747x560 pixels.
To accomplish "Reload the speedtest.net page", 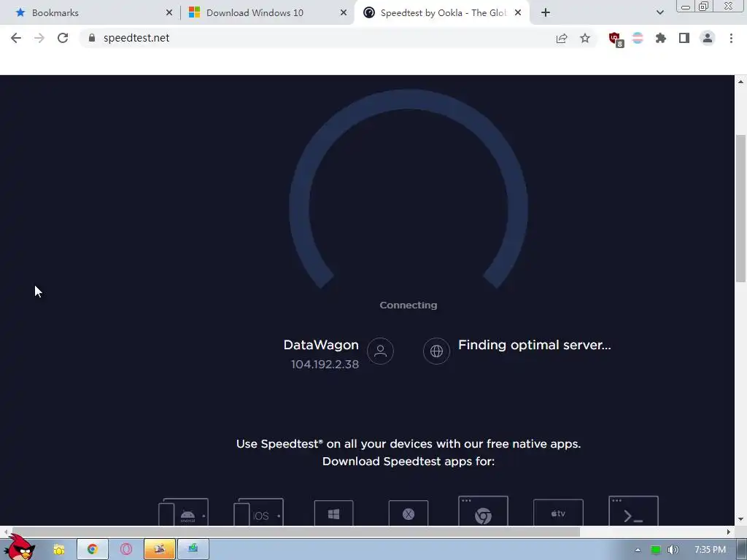I will click(63, 38).
